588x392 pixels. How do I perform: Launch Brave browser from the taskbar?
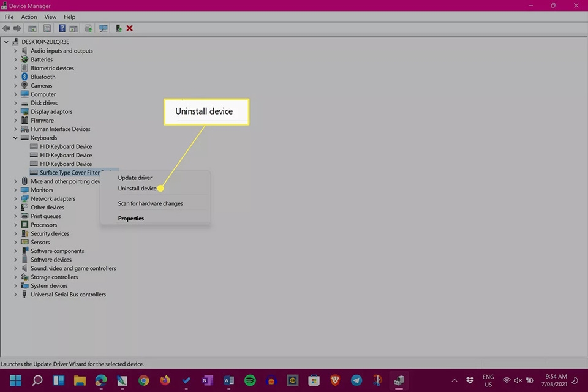click(335, 380)
